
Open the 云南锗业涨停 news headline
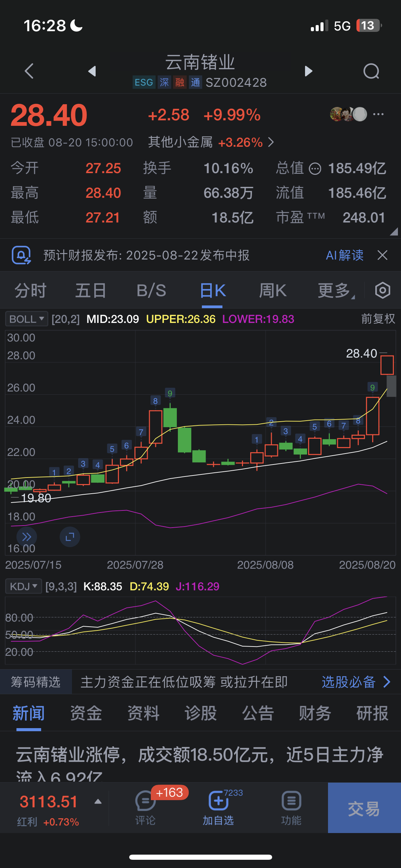(x=200, y=764)
